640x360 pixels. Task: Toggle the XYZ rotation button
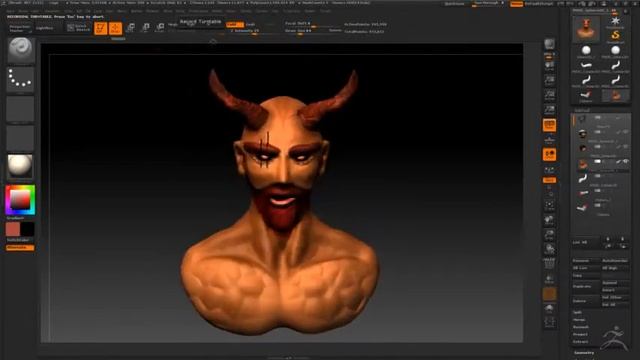pyautogui.click(x=549, y=180)
